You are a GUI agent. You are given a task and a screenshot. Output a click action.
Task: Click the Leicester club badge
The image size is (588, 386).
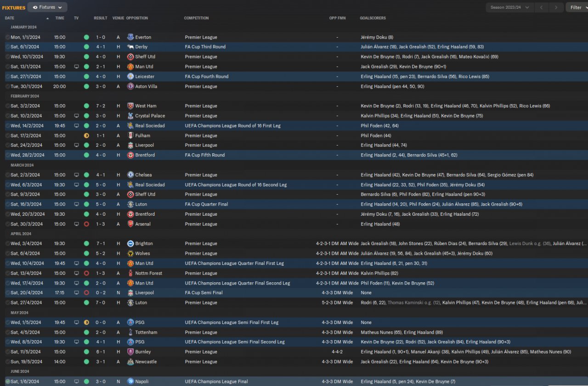(130, 77)
